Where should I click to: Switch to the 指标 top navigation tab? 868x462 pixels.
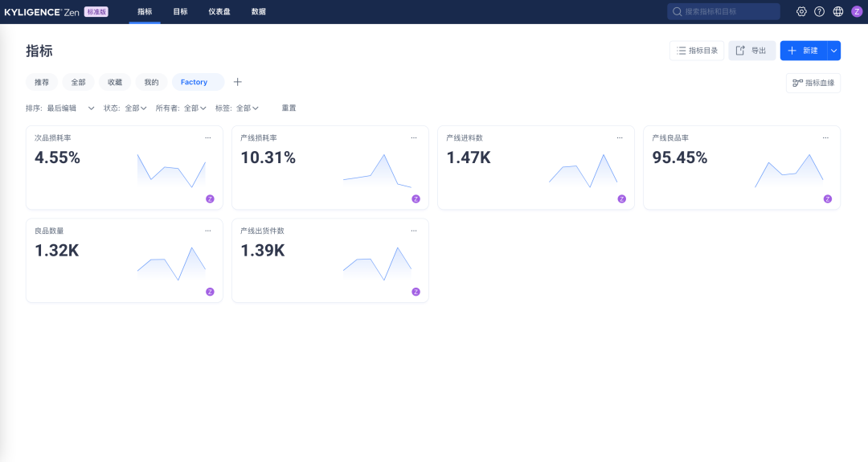(x=145, y=11)
